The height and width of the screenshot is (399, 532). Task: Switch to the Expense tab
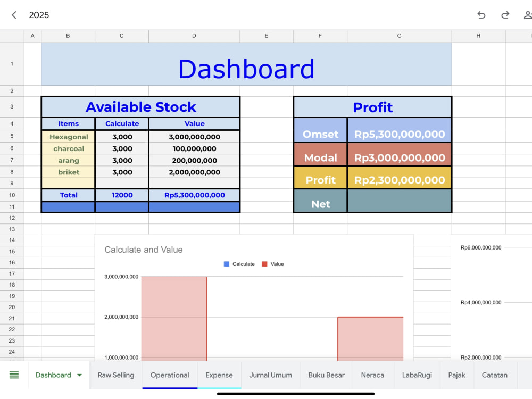[x=219, y=375]
